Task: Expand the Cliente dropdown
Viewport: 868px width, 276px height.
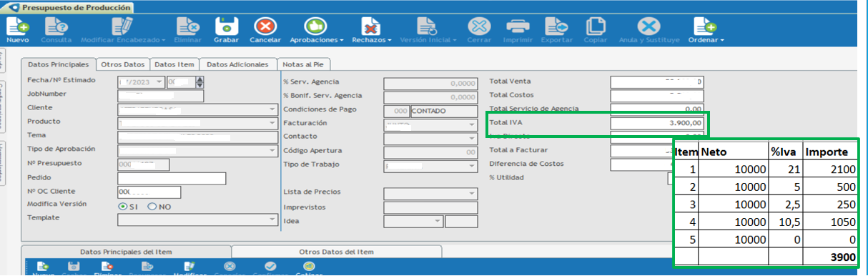Action: click(272, 109)
